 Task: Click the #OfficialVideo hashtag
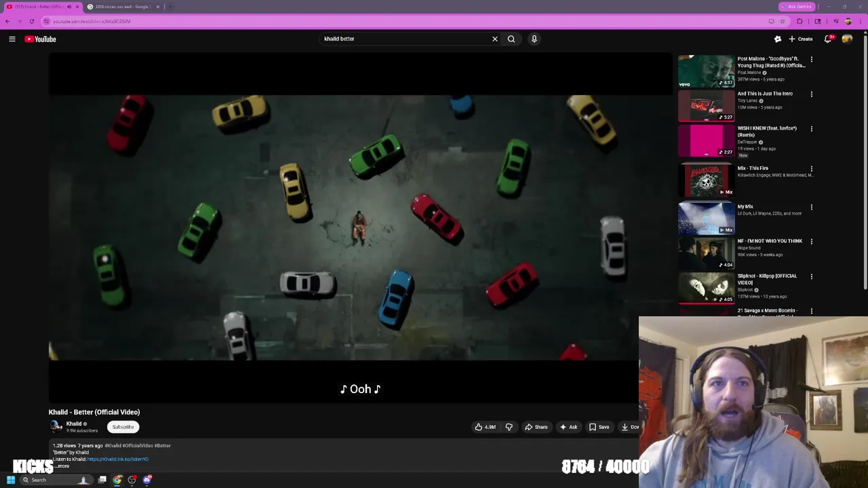137,445
